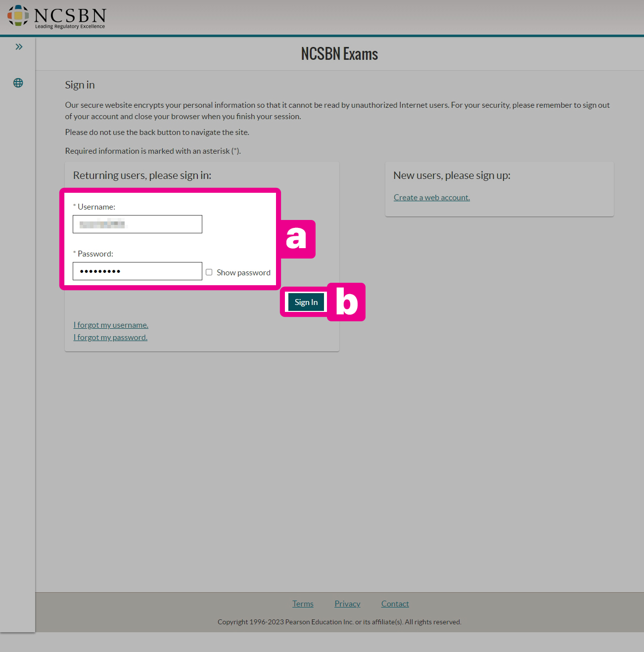Enable the Show password checkbox
This screenshot has width=644, height=652.
(x=209, y=272)
